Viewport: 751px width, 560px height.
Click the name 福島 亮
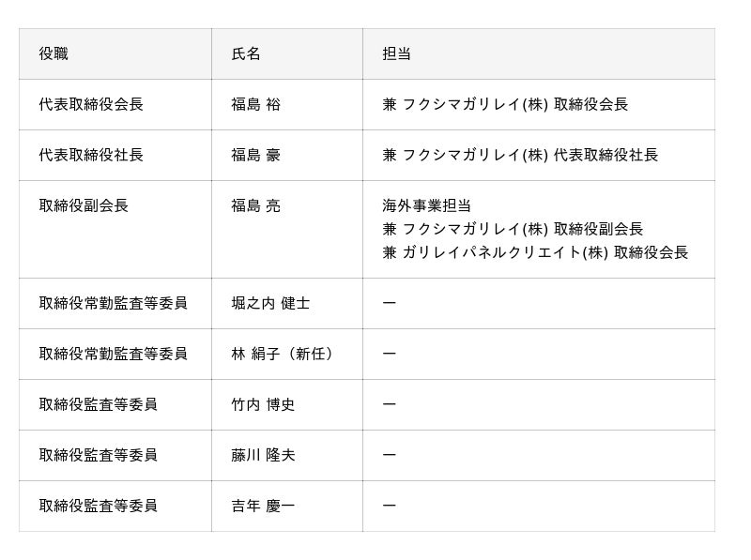(255, 206)
